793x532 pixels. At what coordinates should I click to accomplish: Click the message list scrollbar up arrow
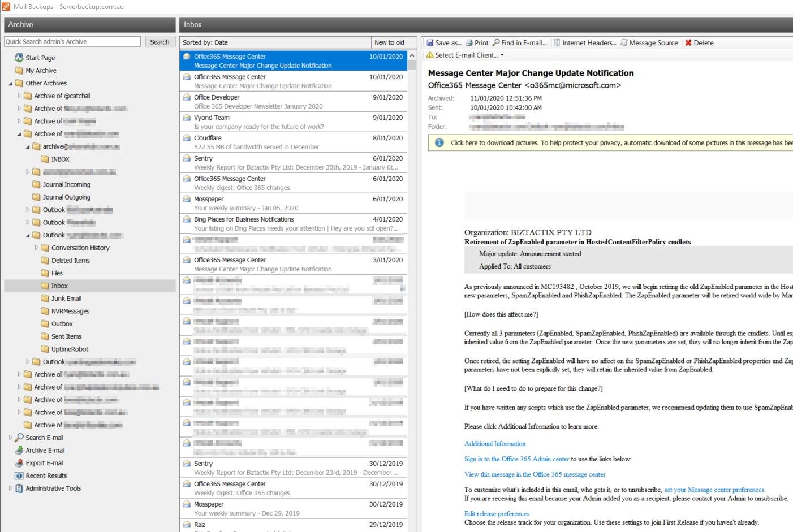[x=412, y=55]
